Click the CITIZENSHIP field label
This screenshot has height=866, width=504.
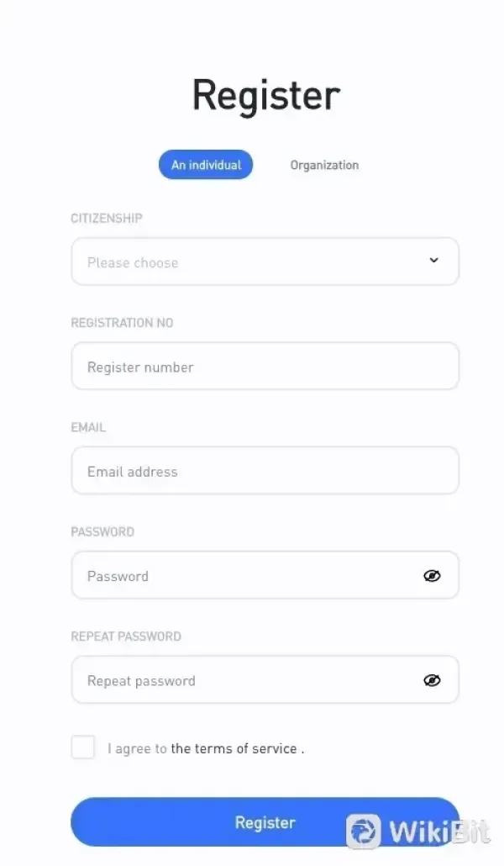point(106,218)
